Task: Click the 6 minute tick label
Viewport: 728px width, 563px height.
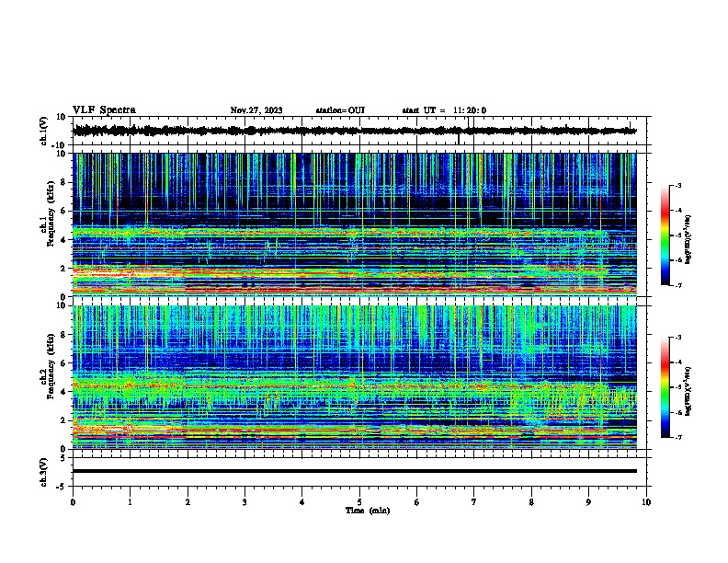Action: 417,502
